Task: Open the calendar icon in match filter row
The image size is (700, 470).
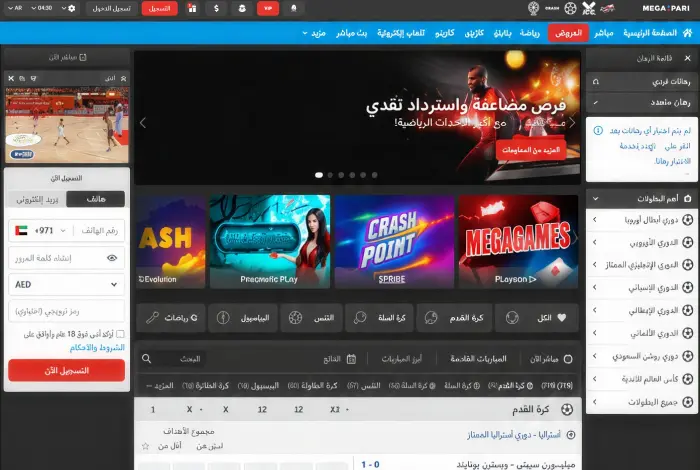Action: [x=351, y=359]
